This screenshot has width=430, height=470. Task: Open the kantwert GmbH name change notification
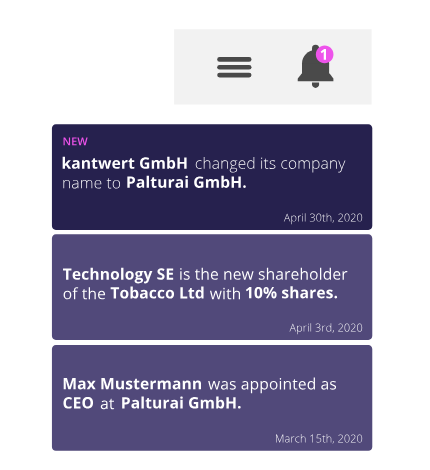pos(212,177)
